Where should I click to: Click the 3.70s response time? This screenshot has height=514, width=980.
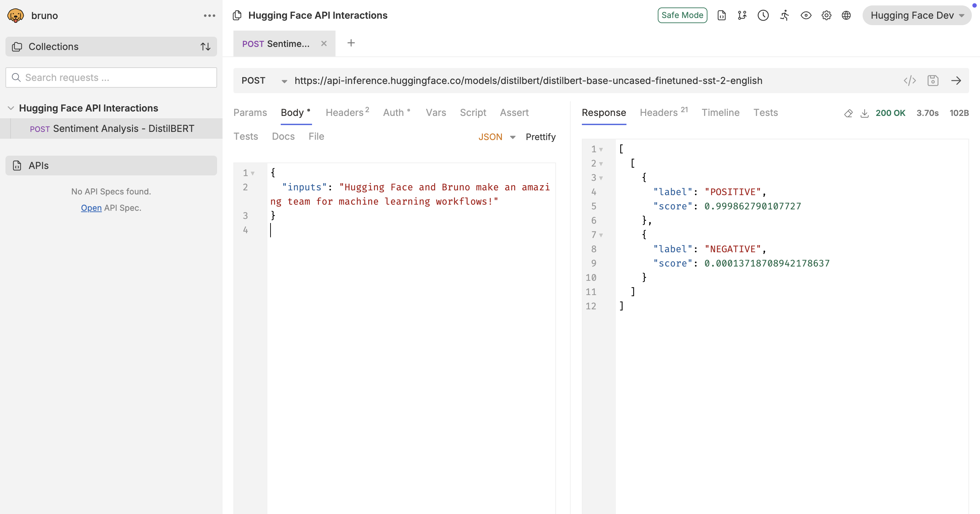927,113
